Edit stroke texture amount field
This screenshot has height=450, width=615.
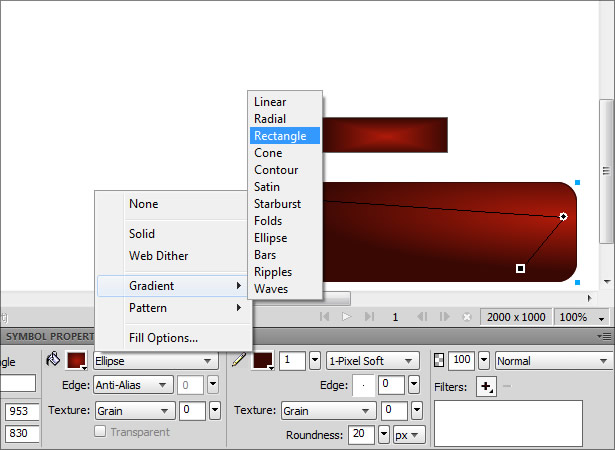[x=394, y=410]
